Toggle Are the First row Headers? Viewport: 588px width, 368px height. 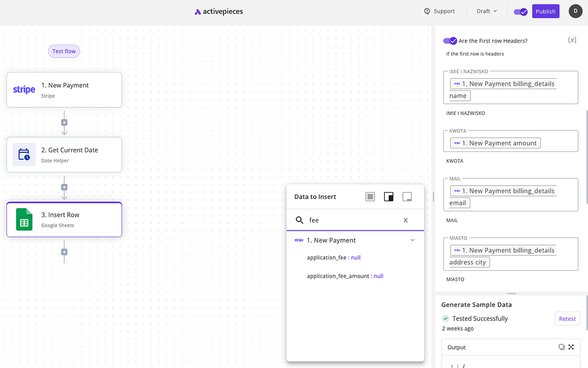click(x=450, y=40)
